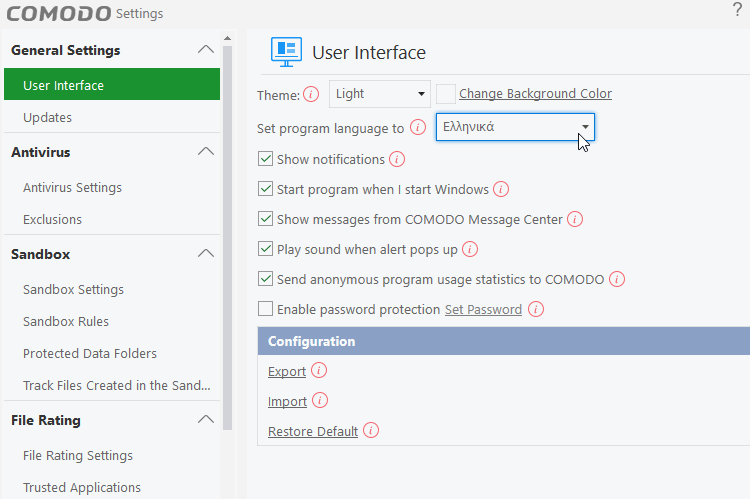Image resolution: width=750 pixels, height=499 pixels.
Task: Click info icon beside Set program language
Action: coord(418,128)
